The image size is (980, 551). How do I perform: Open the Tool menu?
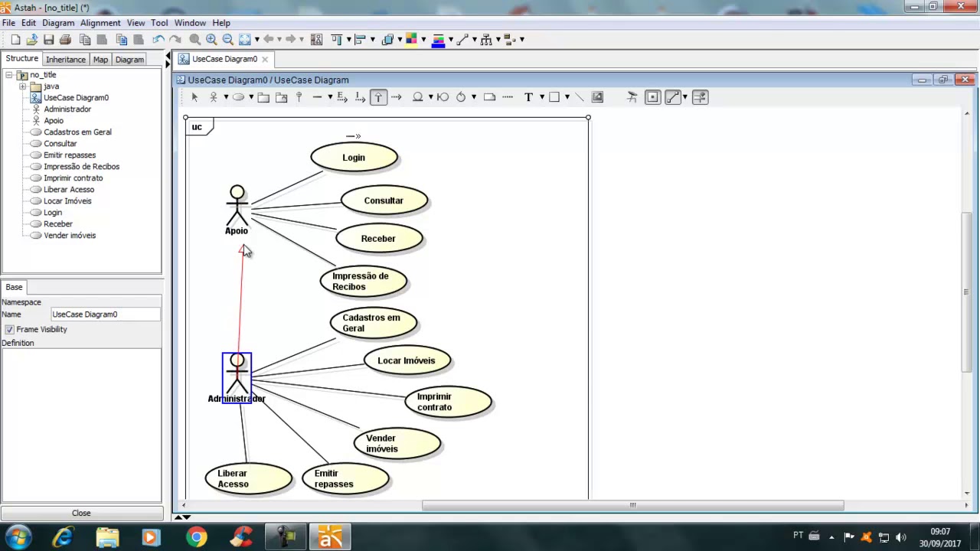tap(159, 23)
